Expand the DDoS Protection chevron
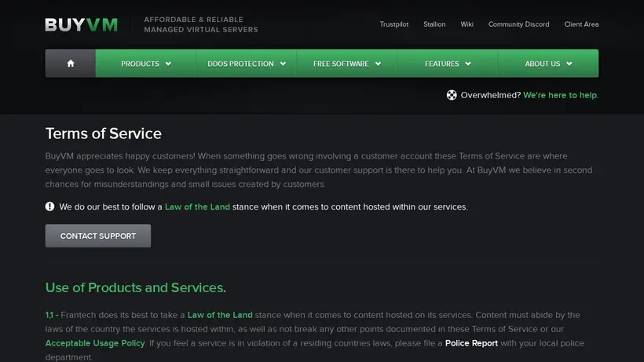Viewport: 644px width, 362px height. coord(283,64)
